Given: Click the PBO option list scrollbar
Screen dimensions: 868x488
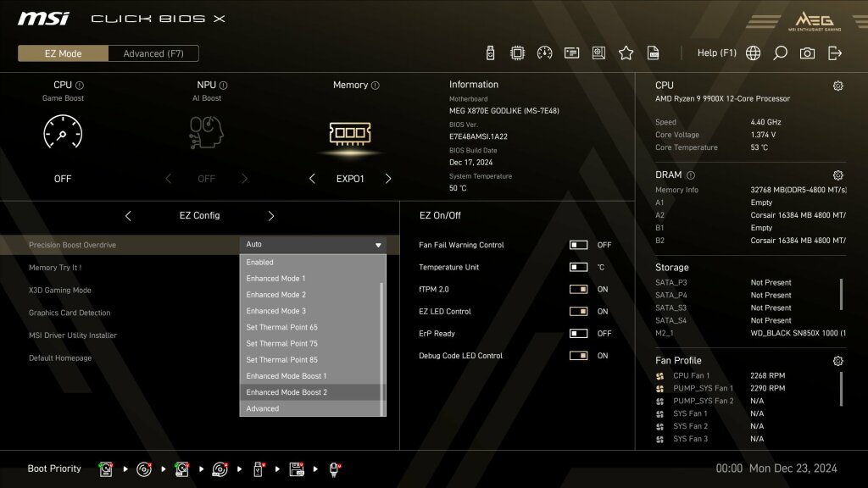Looking at the screenshot, I should 382,348.
